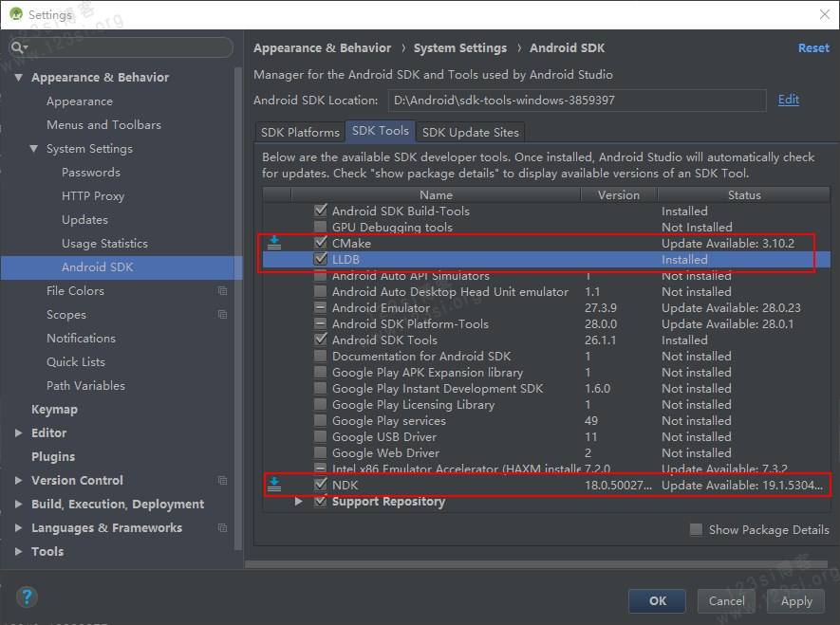Toggle the Android Emulator checkbox
840x625 pixels.
[321, 307]
